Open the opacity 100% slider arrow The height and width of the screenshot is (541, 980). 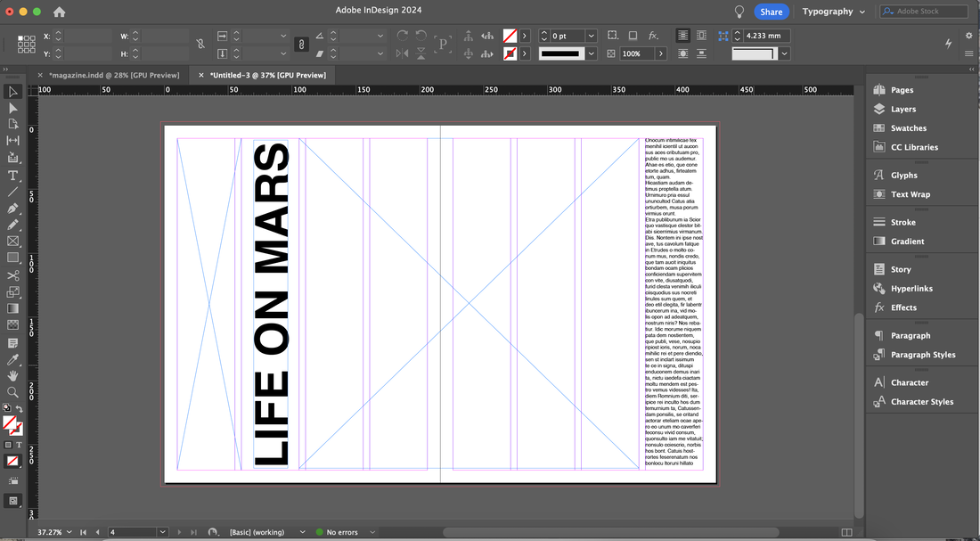(661, 53)
